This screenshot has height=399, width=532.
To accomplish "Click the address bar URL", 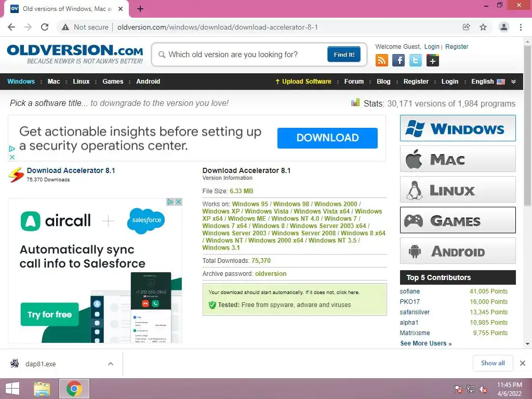I will pos(218,27).
